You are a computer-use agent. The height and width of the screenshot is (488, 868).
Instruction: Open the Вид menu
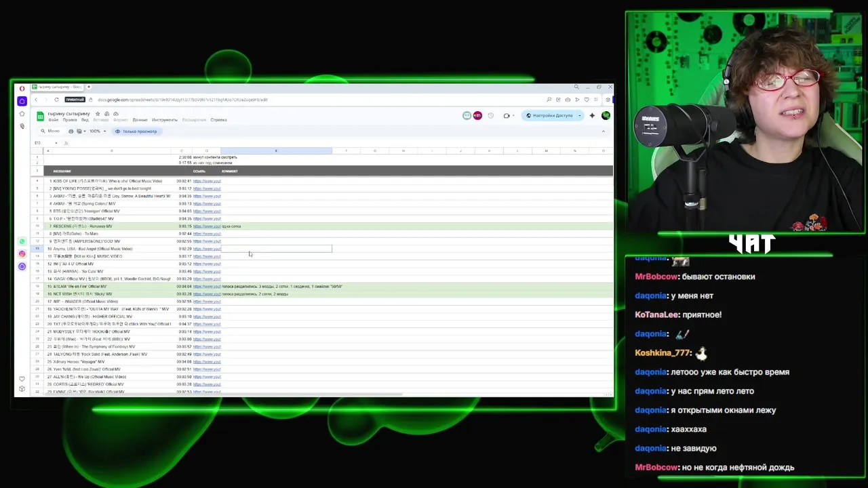coord(86,120)
